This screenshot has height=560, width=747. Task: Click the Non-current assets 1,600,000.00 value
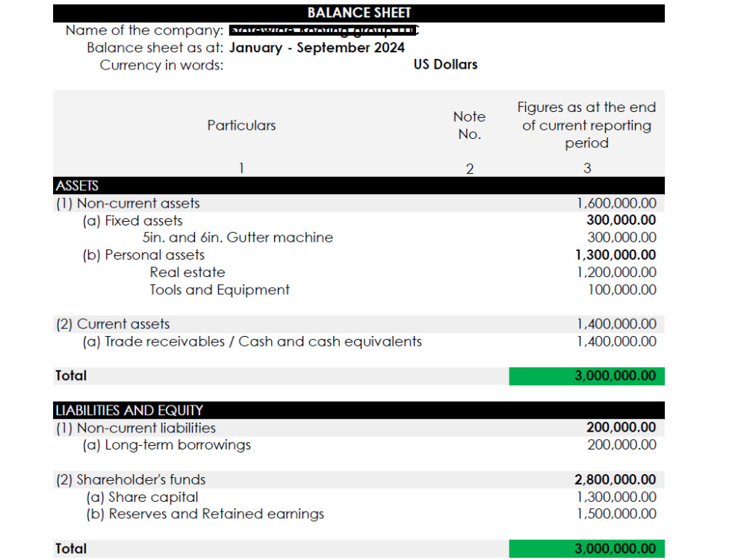pyautogui.click(x=616, y=203)
